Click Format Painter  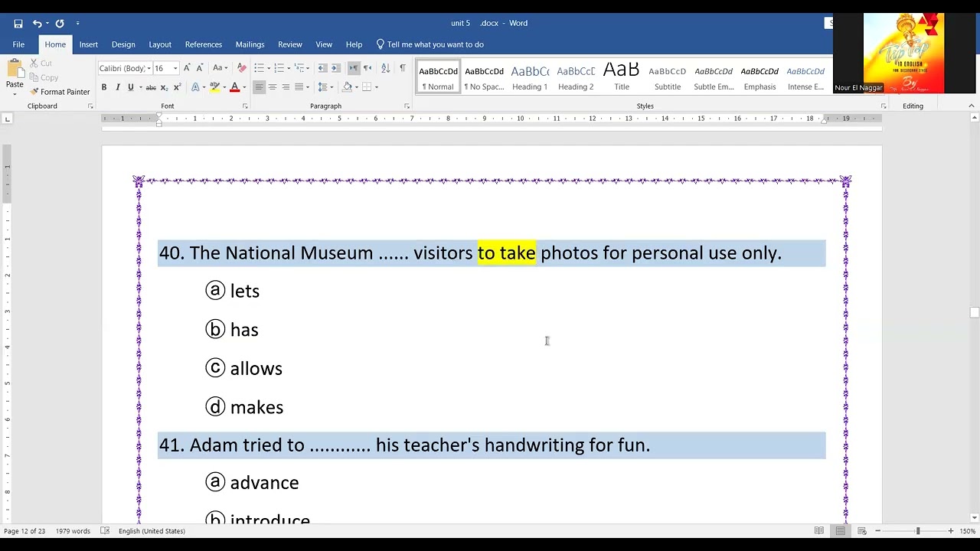click(60, 92)
